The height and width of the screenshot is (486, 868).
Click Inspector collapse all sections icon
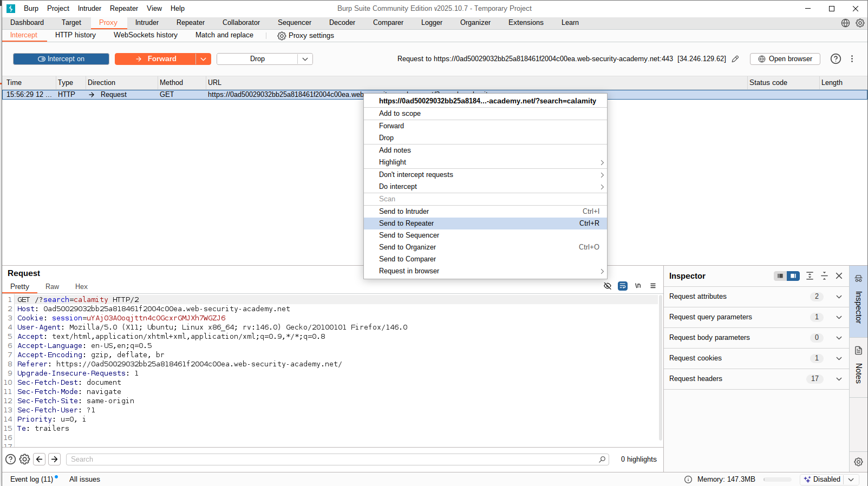click(x=824, y=276)
